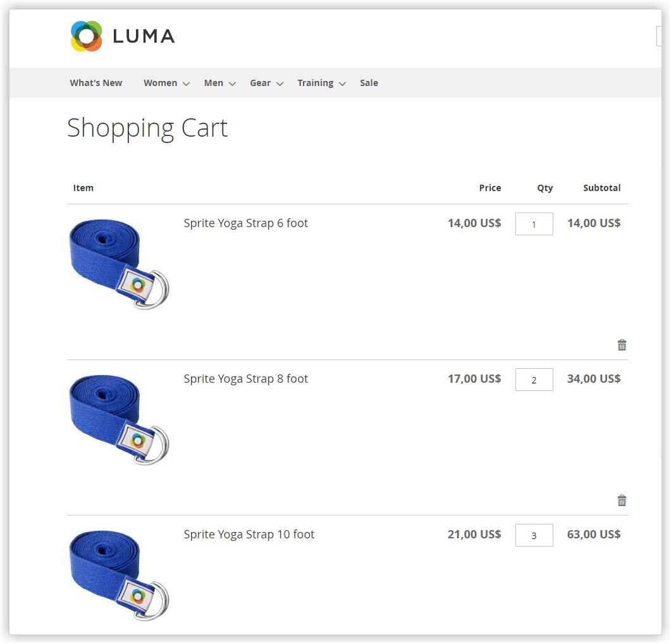The image size is (671, 644).
Task: Open the Gear dropdown arrow
Action: pos(280,84)
